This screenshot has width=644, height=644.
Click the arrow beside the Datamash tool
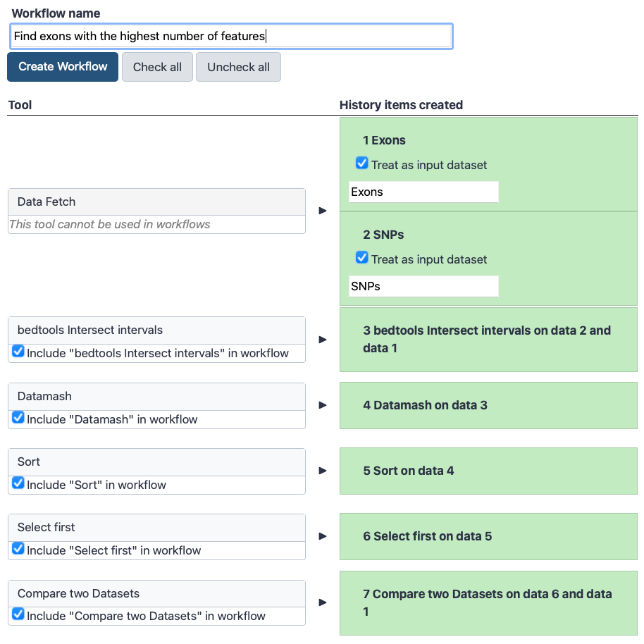click(x=323, y=405)
